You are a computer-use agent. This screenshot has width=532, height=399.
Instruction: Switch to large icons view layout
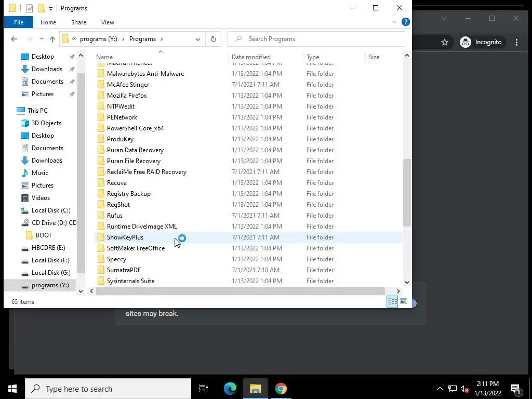[x=404, y=301]
